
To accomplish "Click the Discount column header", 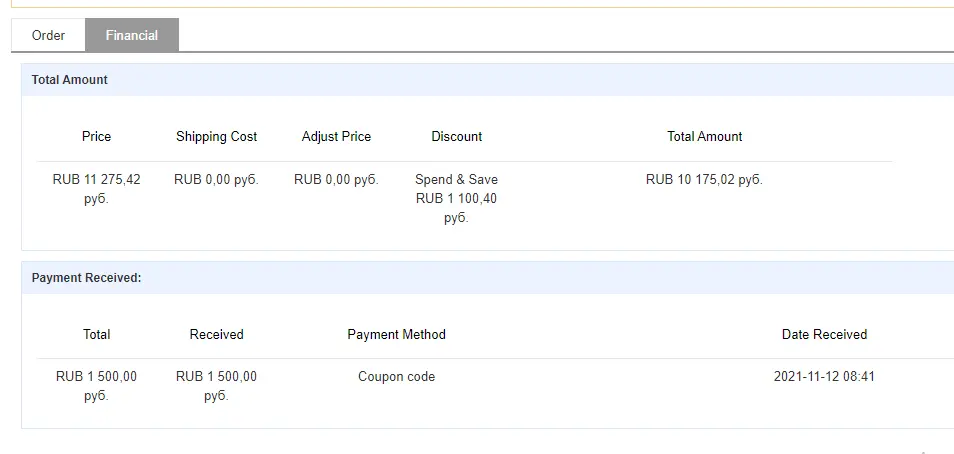I will 456,136.
